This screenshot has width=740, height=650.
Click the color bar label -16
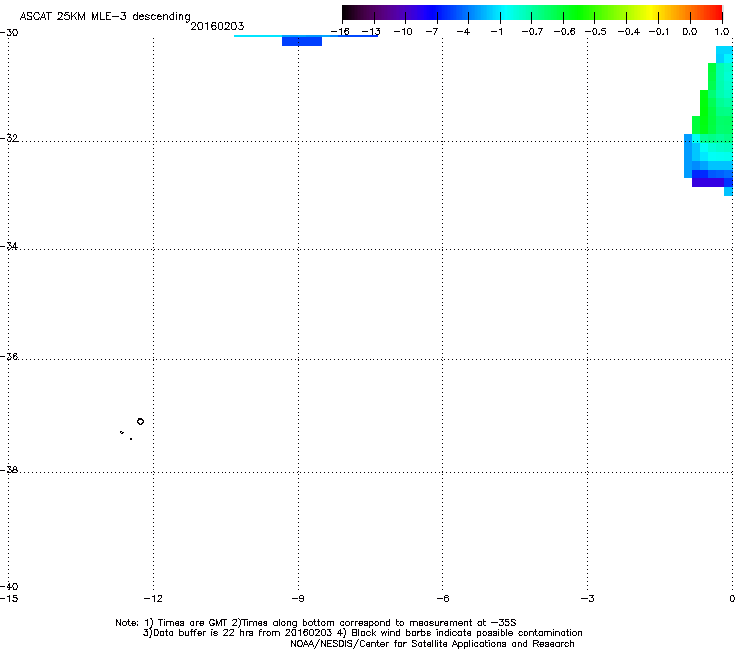[x=340, y=32]
